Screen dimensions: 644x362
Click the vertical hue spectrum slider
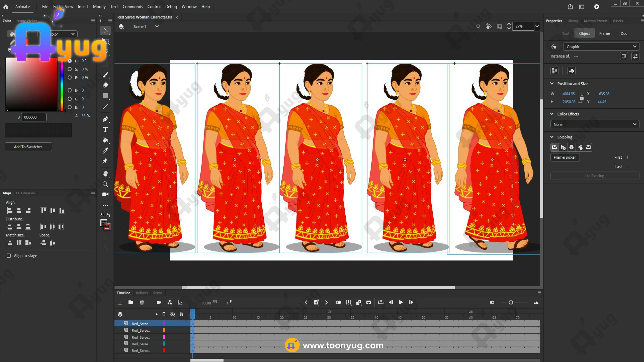coord(62,85)
